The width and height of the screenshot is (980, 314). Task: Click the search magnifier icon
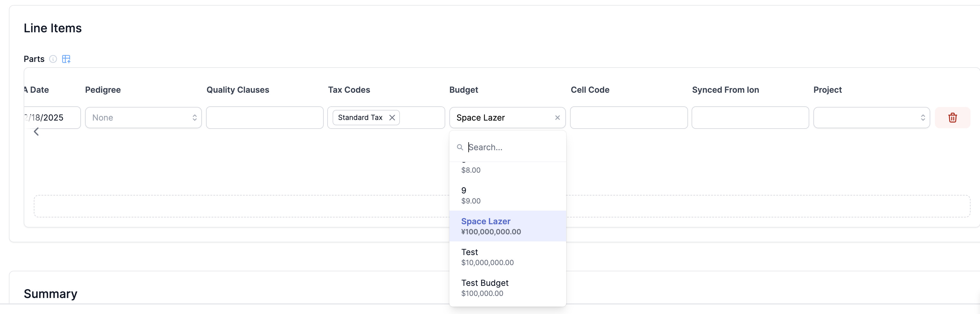(460, 147)
